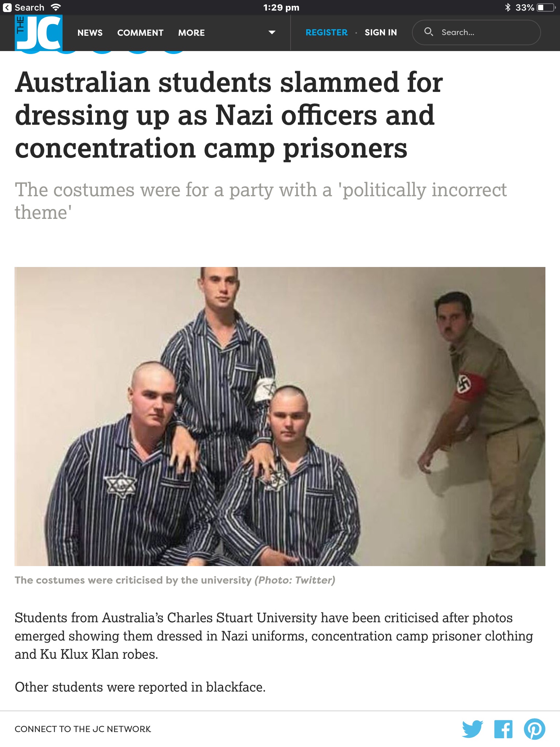Tap the article headline text
The image size is (560, 747).
coord(229,115)
